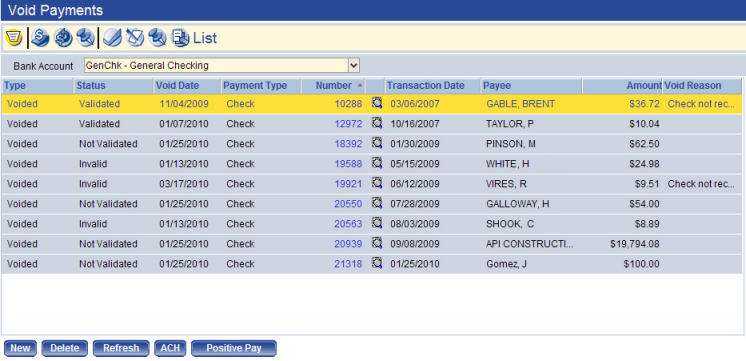The height and width of the screenshot is (361, 746).
Task: Select payee WHITE, H cell
Action: click(508, 164)
